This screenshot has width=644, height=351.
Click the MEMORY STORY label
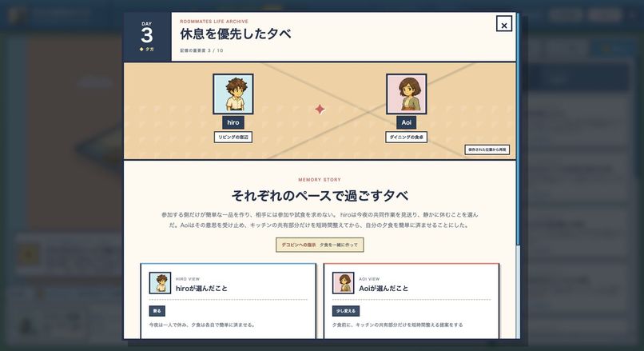coord(320,180)
